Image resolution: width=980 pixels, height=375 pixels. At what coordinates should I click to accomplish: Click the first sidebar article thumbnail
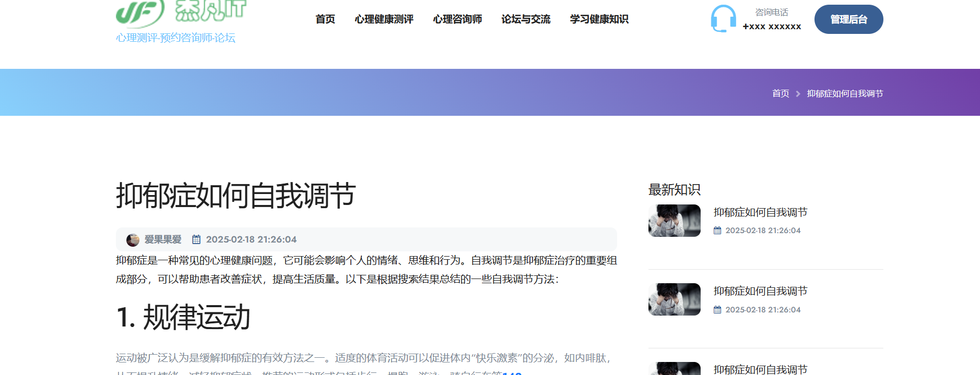click(675, 221)
